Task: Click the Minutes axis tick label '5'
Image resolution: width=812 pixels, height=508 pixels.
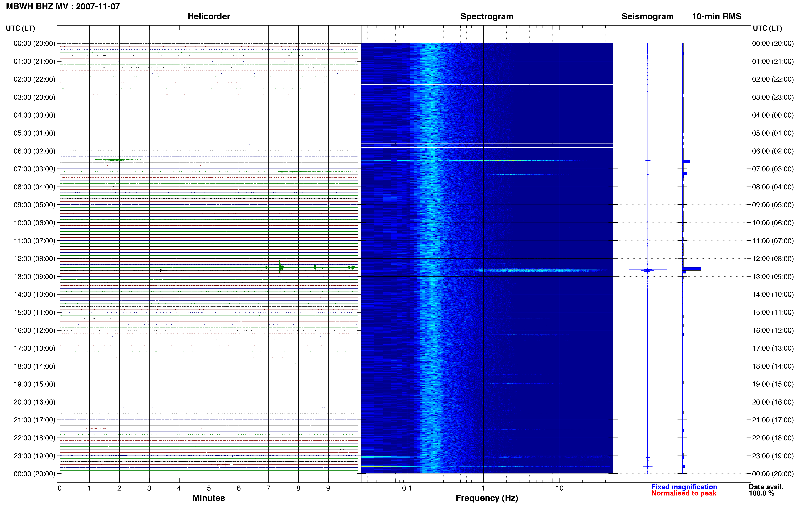Action: point(209,488)
